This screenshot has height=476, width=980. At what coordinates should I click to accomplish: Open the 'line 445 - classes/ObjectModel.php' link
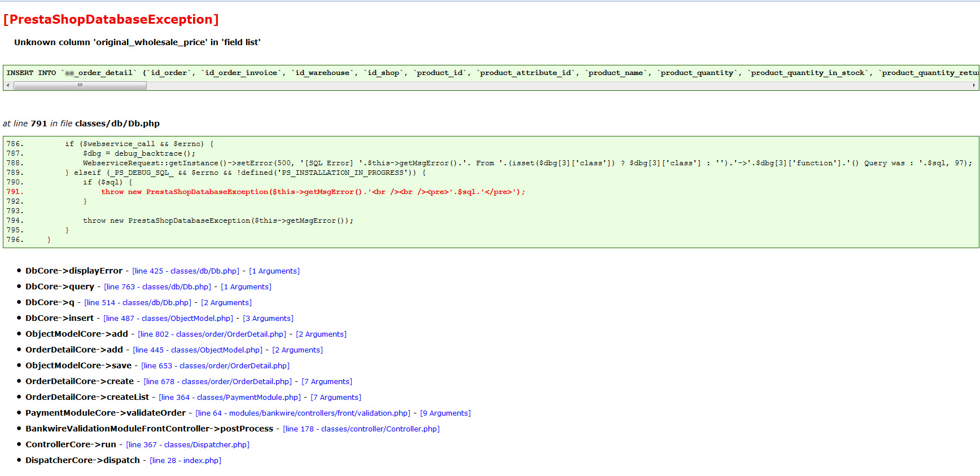coord(198,350)
